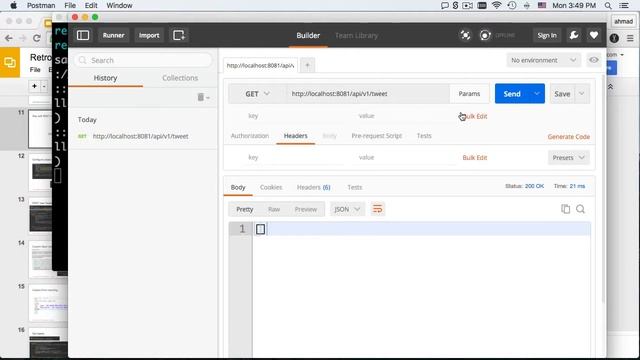Select the Raw view mode
The width and height of the screenshot is (640, 360).
click(x=274, y=209)
